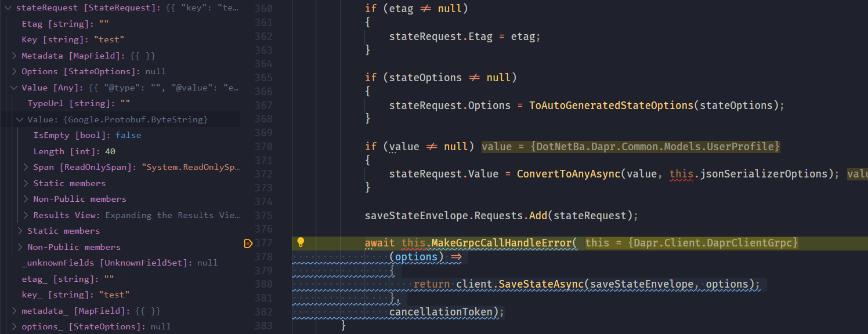Click line number 375 in the gutter
The width and height of the screenshot is (868, 334).
pos(263,216)
